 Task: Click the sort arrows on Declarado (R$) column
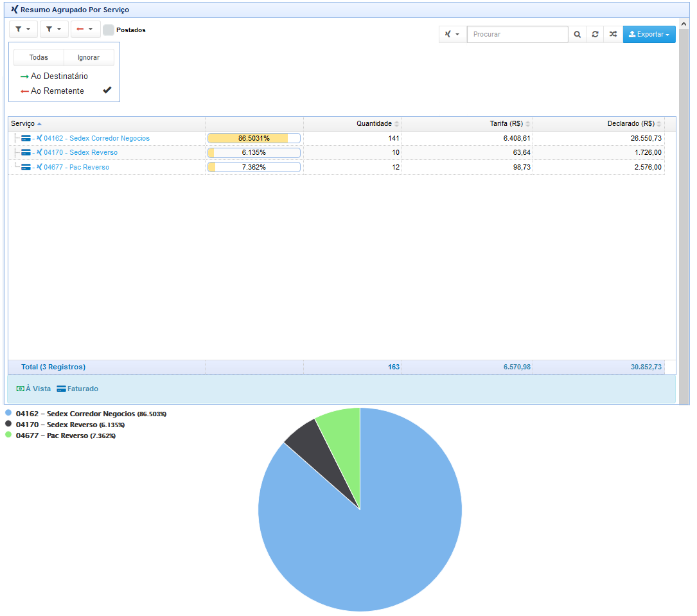pyautogui.click(x=658, y=123)
